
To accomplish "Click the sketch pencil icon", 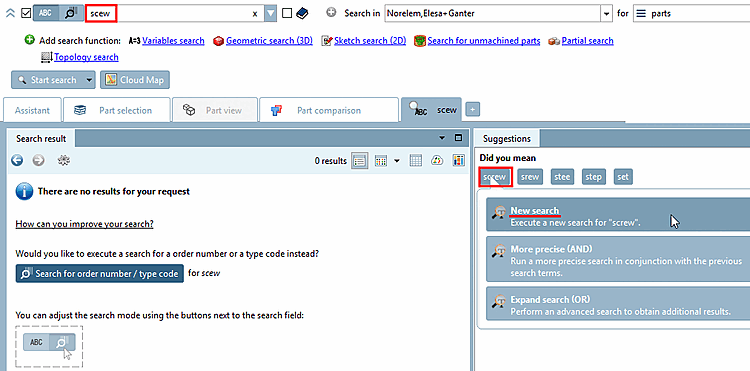I will [327, 41].
